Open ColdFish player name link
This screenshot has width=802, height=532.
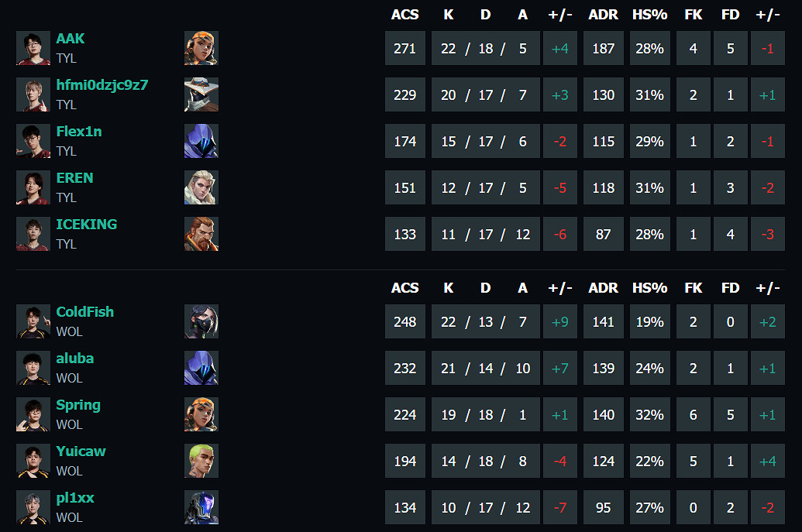click(84, 312)
